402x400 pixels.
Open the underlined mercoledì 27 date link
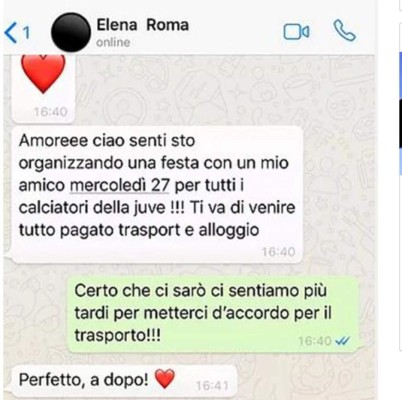click(119, 185)
